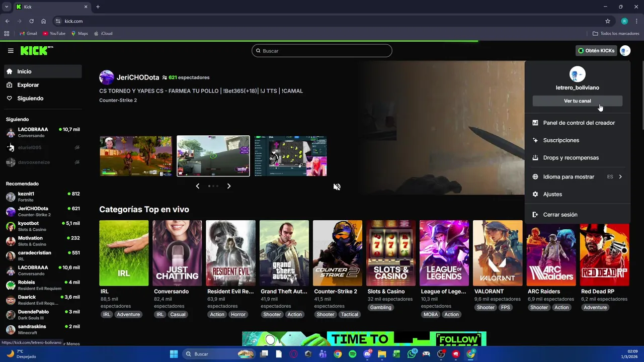This screenshot has height=362, width=644.
Task: Click Cerrar sesión to log out
Action: [x=577, y=215]
